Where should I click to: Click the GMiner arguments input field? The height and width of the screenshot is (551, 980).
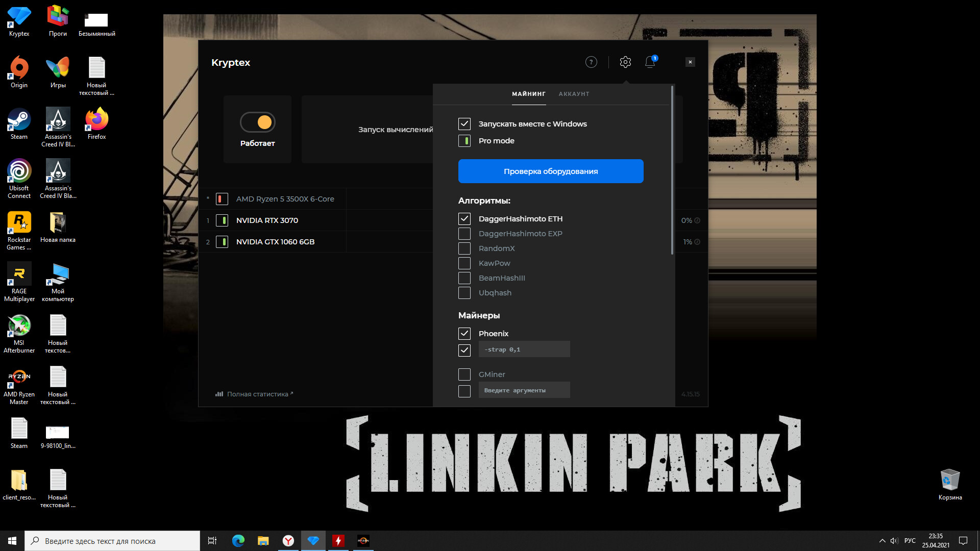tap(524, 390)
